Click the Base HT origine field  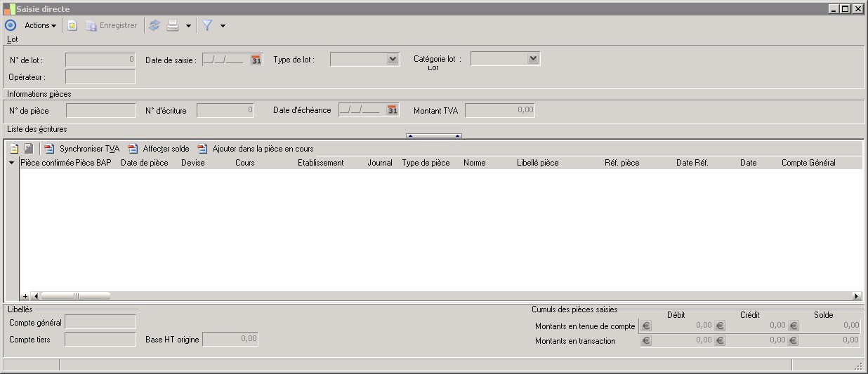point(230,340)
